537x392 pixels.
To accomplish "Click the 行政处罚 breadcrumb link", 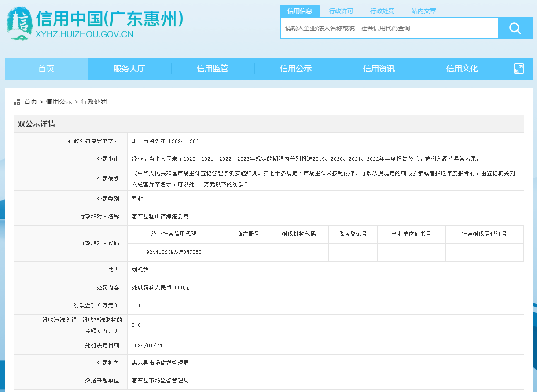I will (x=94, y=102).
